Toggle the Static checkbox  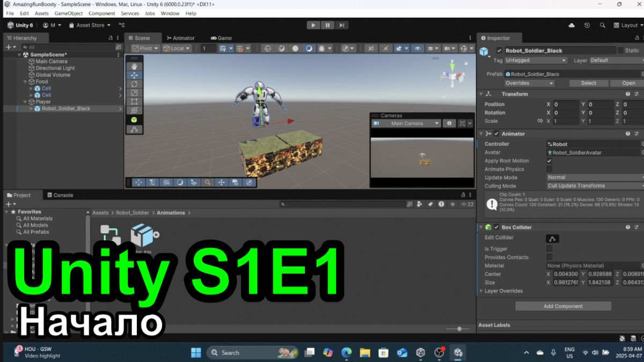621,50
